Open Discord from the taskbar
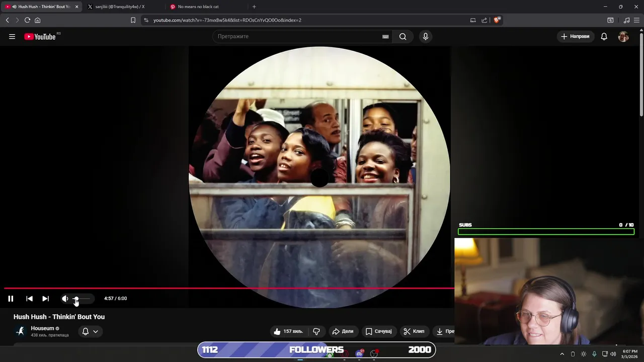 point(359,353)
